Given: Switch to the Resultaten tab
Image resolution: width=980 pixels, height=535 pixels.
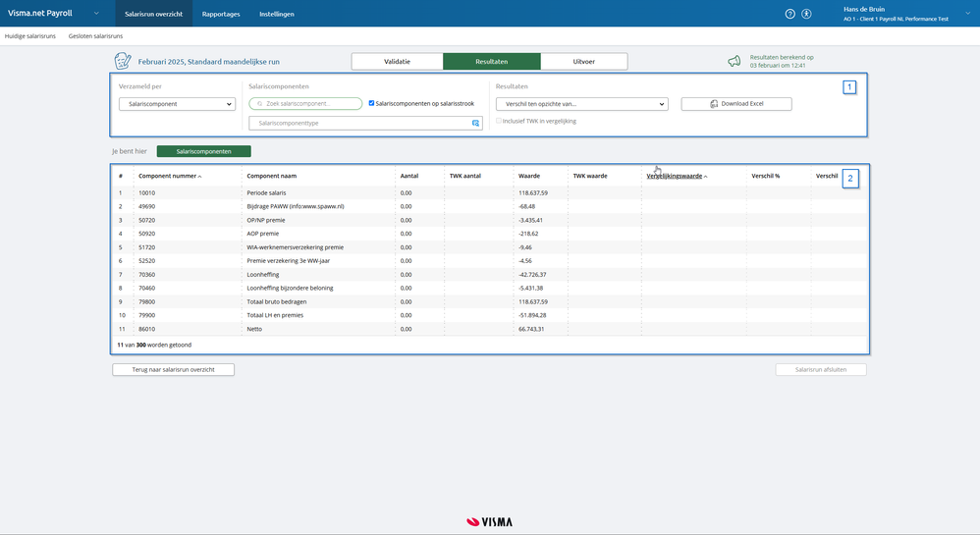Looking at the screenshot, I should (x=492, y=61).
